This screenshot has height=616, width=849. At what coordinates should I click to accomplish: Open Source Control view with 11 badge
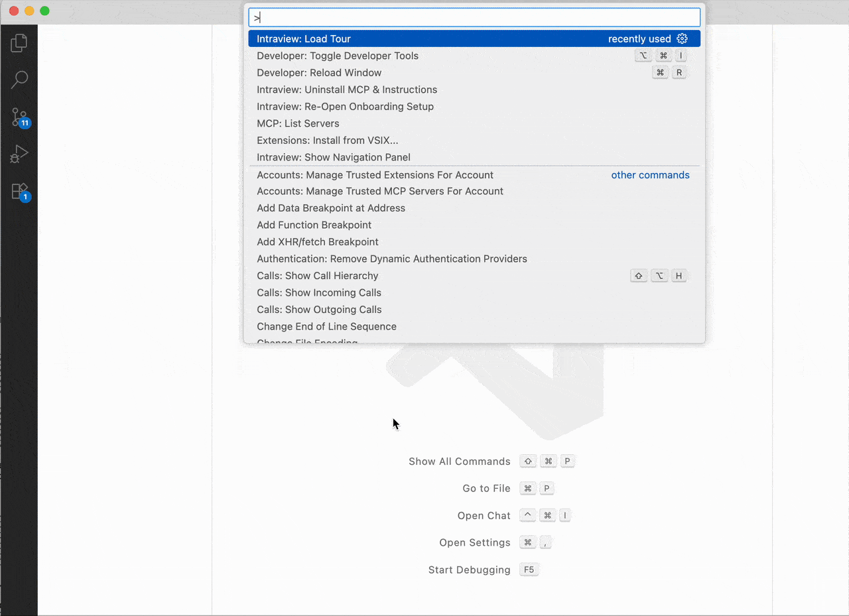tap(19, 117)
